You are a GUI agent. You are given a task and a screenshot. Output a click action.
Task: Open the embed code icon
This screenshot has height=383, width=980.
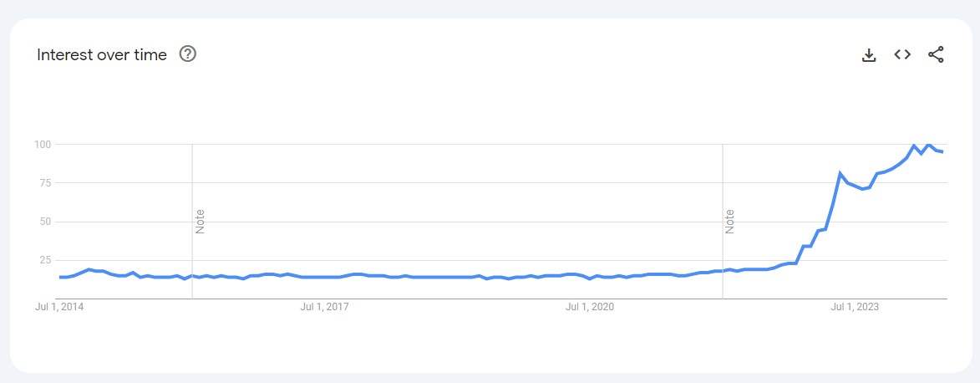pos(902,55)
